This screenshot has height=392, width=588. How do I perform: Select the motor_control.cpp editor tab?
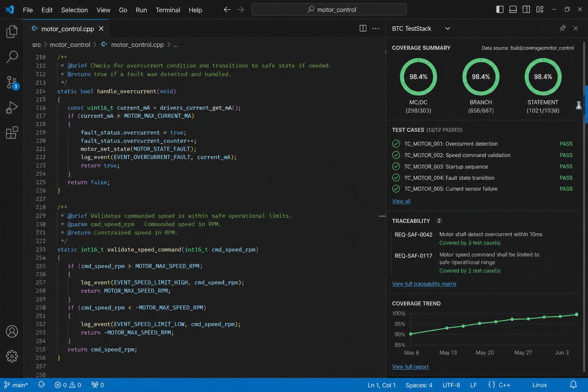click(66, 29)
